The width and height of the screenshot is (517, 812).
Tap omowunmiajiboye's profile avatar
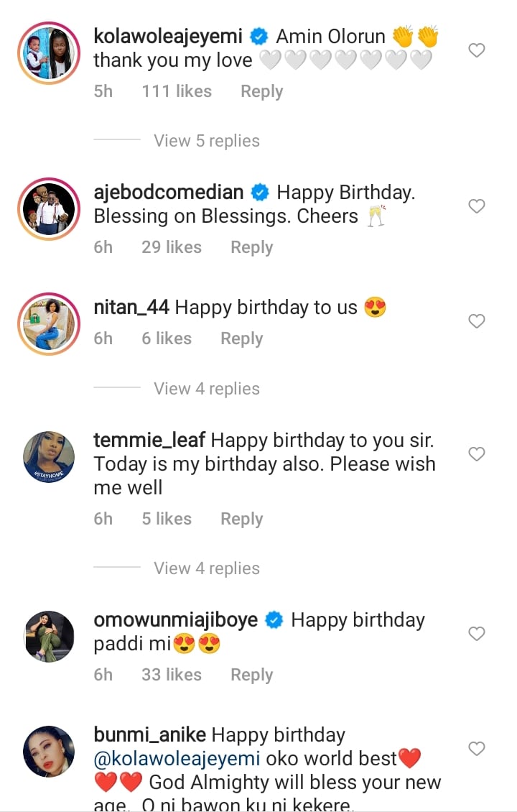point(49,636)
